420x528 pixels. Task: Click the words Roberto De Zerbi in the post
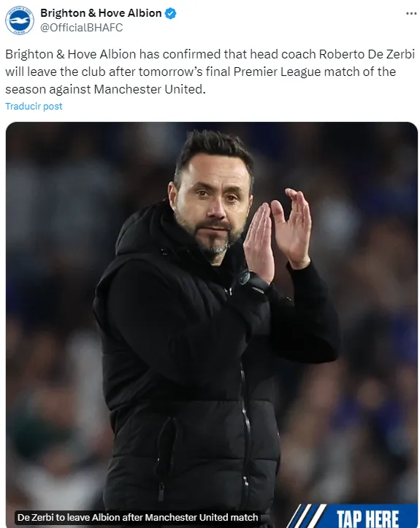click(x=367, y=54)
